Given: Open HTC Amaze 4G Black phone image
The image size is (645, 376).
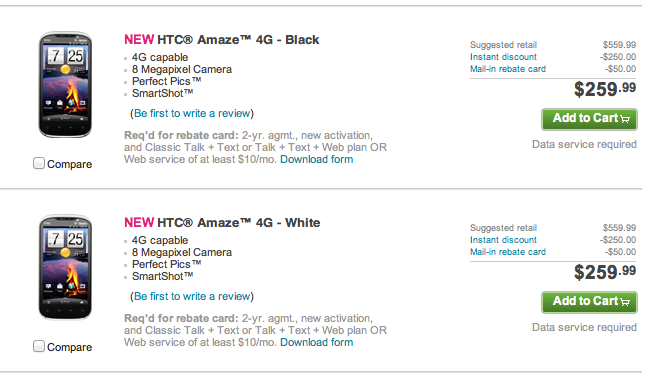Looking at the screenshot, I should click(65, 85).
